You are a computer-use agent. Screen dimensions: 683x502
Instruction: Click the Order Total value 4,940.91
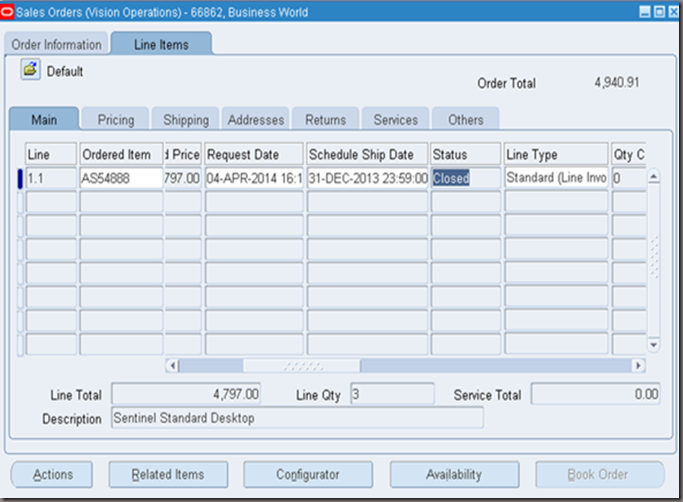pyautogui.click(x=617, y=82)
